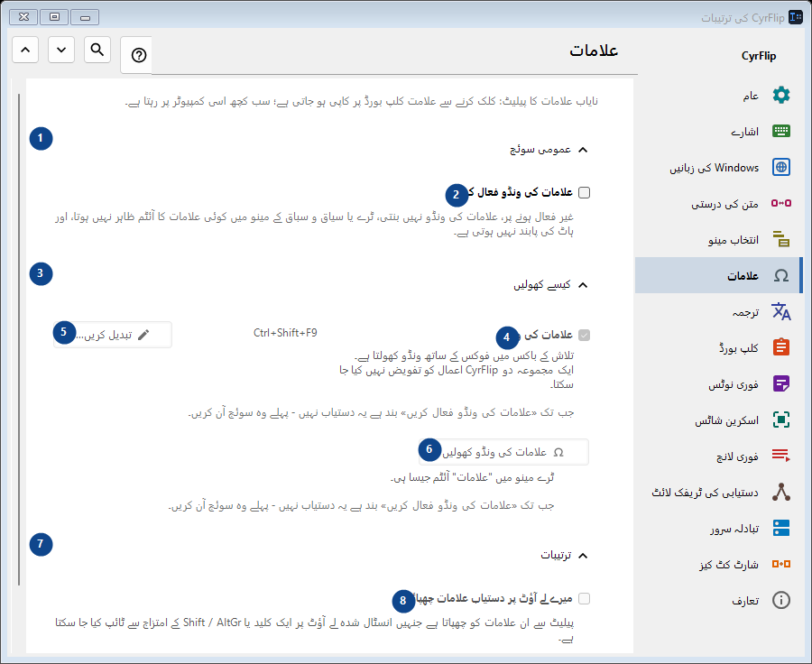The image size is (812, 664).
Task: Open فوری لانچ in the sidebar
Action: point(718,456)
